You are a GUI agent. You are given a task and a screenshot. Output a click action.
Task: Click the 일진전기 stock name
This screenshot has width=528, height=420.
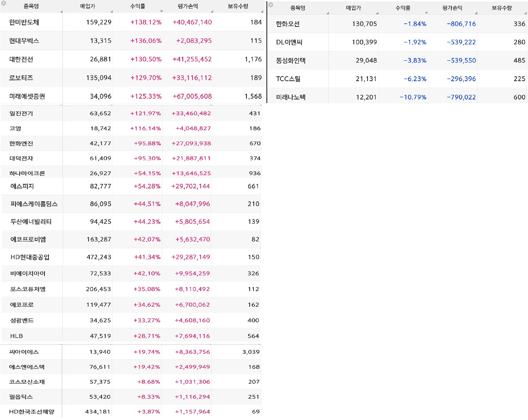coord(21,113)
